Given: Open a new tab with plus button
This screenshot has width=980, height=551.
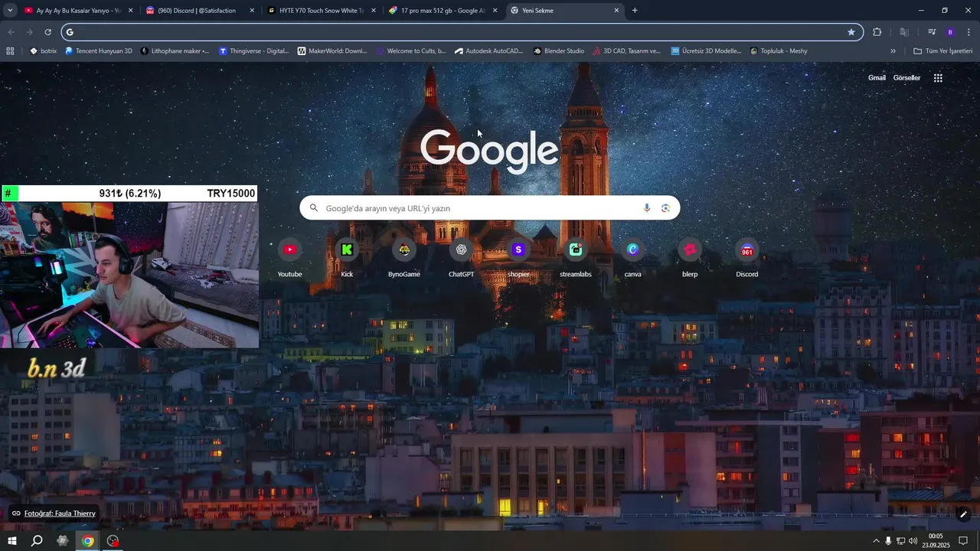Looking at the screenshot, I should coord(635,11).
